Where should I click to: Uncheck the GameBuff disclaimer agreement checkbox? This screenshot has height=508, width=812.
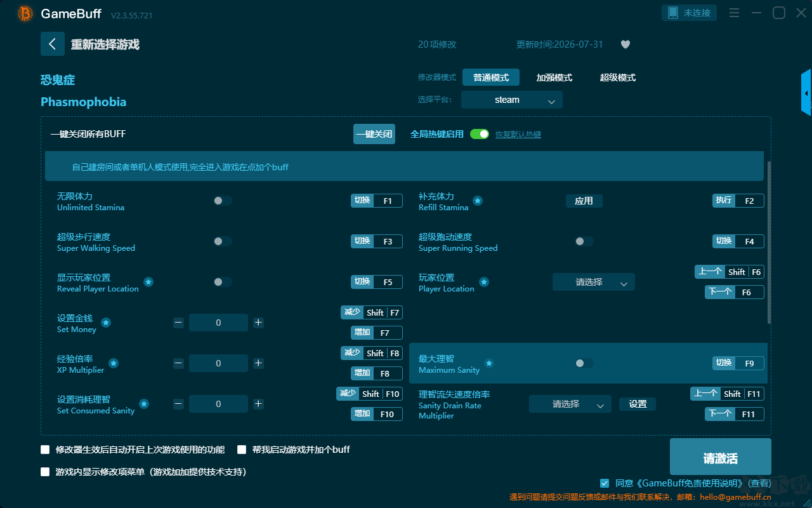click(605, 483)
